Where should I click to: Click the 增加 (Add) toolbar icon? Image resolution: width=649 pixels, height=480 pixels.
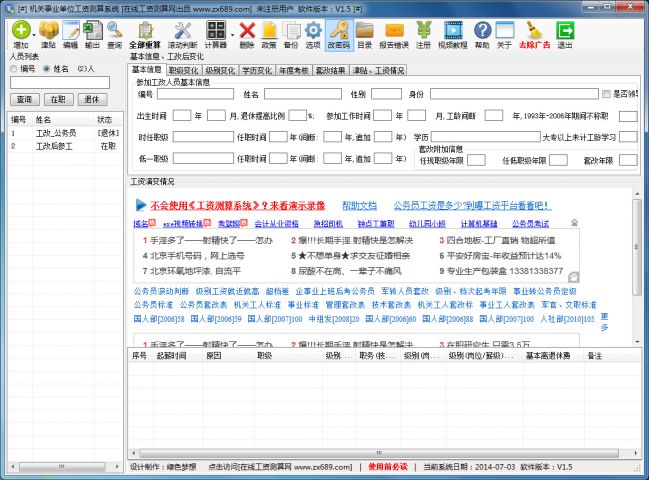[x=19, y=33]
